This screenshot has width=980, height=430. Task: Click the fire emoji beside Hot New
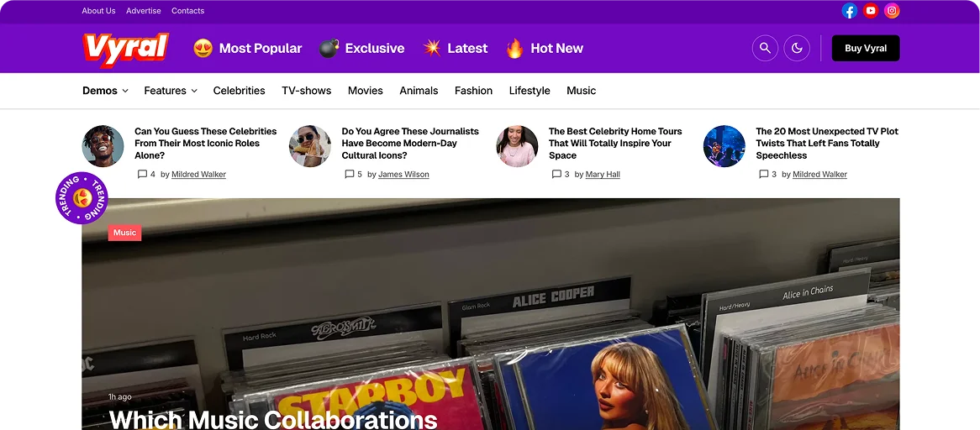pyautogui.click(x=515, y=48)
